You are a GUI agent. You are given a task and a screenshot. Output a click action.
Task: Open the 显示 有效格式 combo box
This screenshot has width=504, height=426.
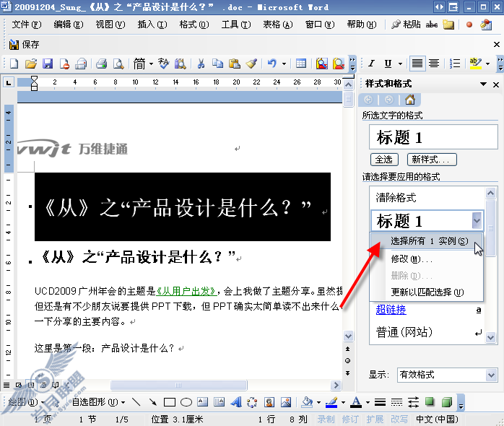[x=448, y=375]
